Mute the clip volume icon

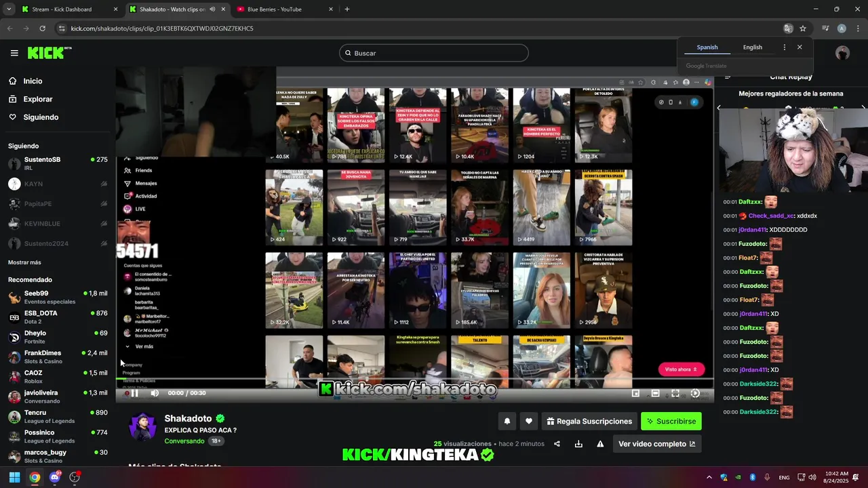coord(155,393)
